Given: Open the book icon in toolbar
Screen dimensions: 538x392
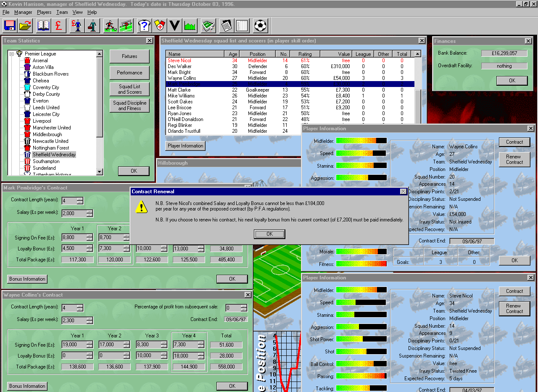Looking at the screenshot, I should pyautogui.click(x=43, y=26).
